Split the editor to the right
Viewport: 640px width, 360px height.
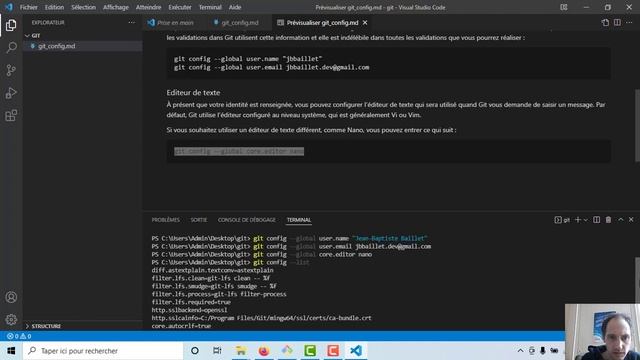point(617,22)
